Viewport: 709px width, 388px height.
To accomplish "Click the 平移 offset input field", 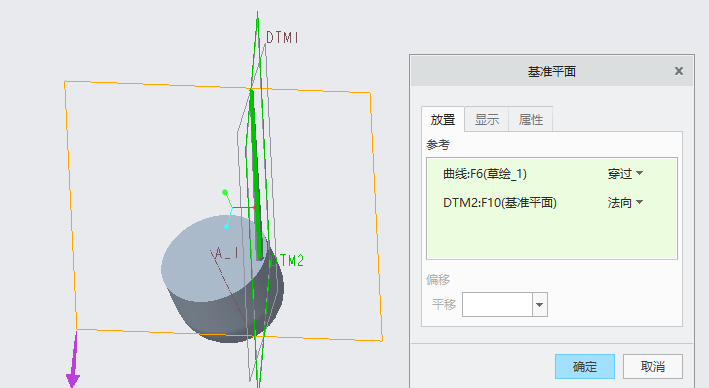I will (x=497, y=304).
